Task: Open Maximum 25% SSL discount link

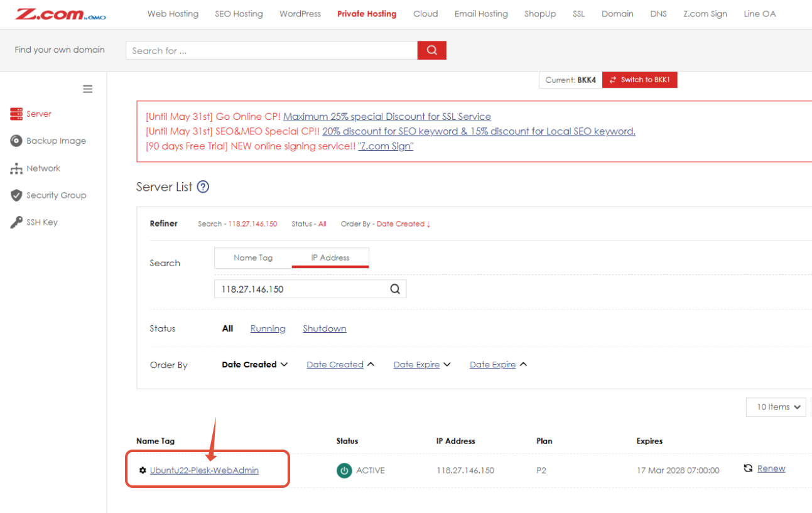Action: (x=387, y=117)
